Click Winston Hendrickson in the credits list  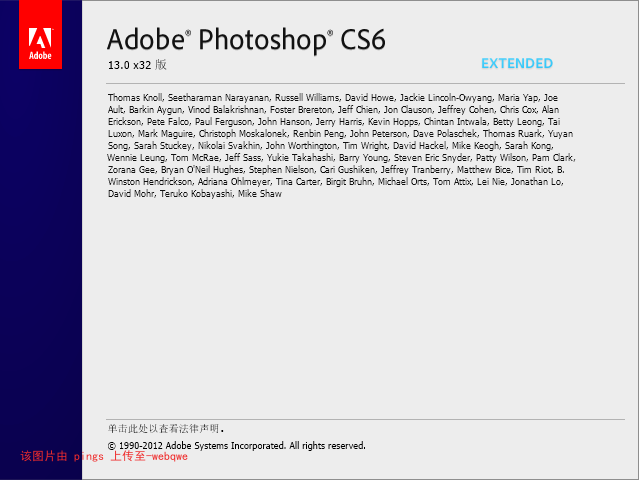(150, 182)
